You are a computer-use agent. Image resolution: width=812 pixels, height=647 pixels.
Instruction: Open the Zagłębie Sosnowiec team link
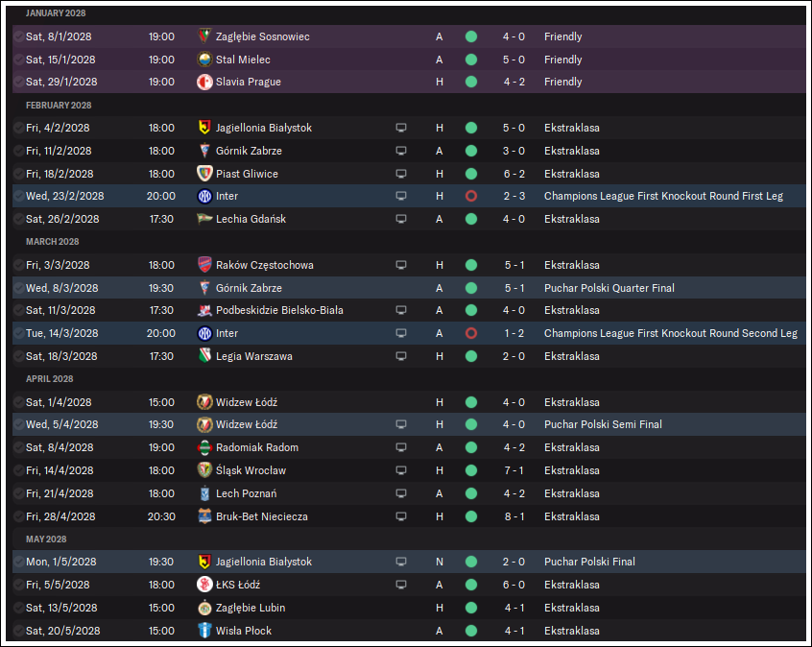pos(263,36)
